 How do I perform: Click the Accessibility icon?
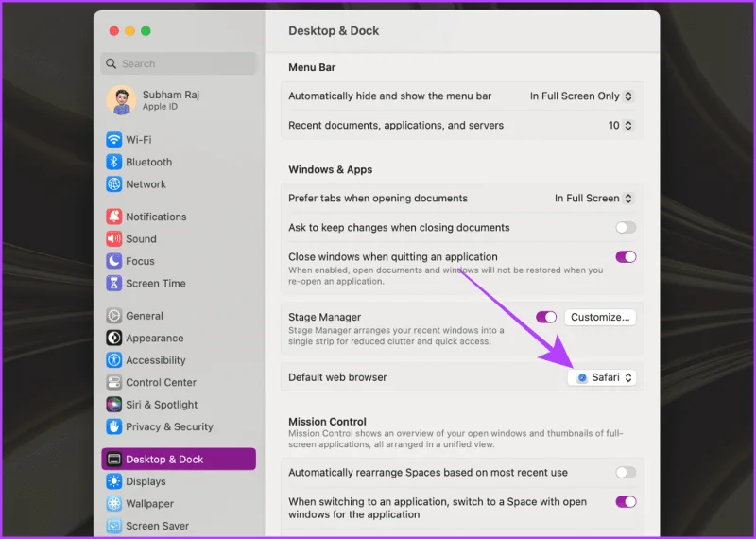[113, 360]
